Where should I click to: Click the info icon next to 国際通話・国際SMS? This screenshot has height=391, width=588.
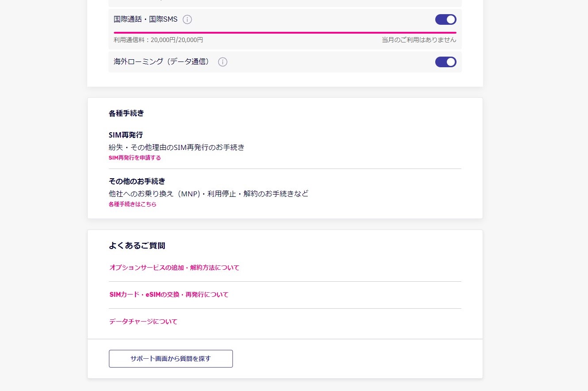tap(187, 19)
